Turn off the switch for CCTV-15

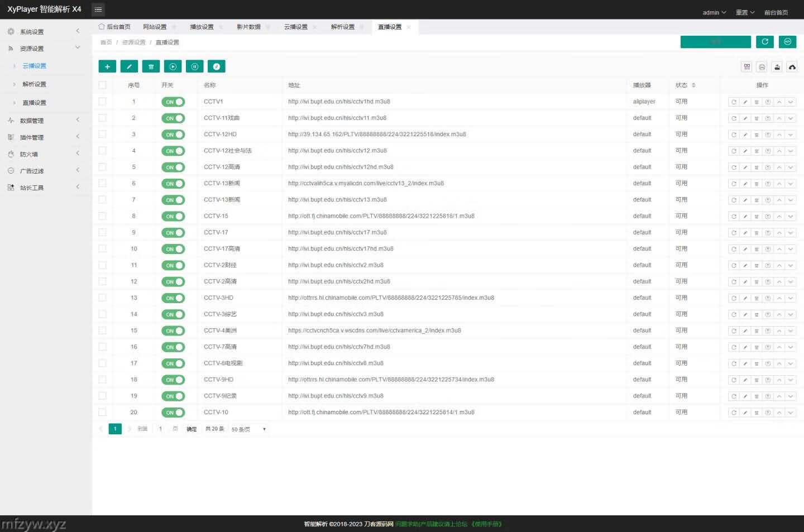click(x=173, y=217)
